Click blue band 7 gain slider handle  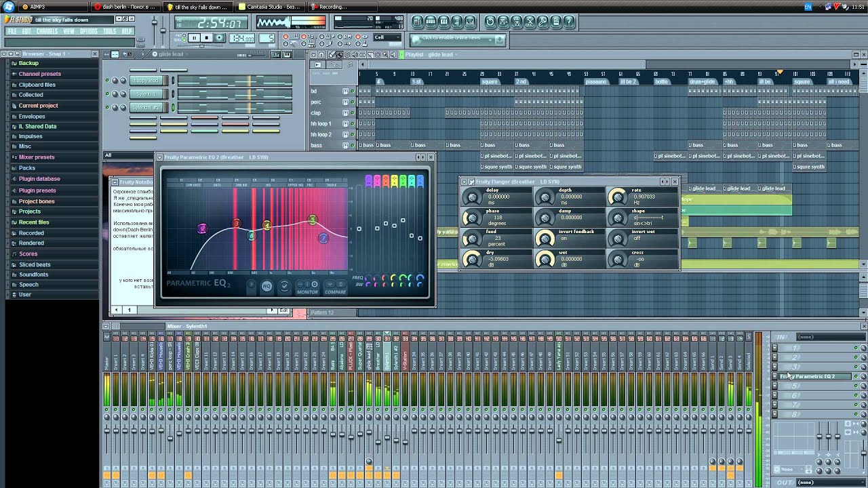tap(420, 237)
